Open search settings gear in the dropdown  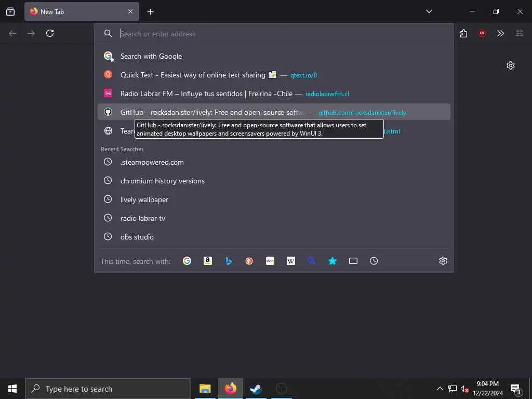[443, 261]
